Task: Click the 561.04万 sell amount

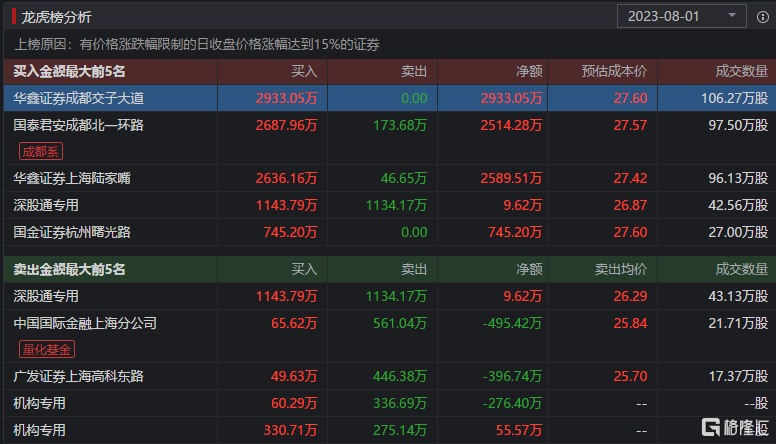Action: (400, 323)
